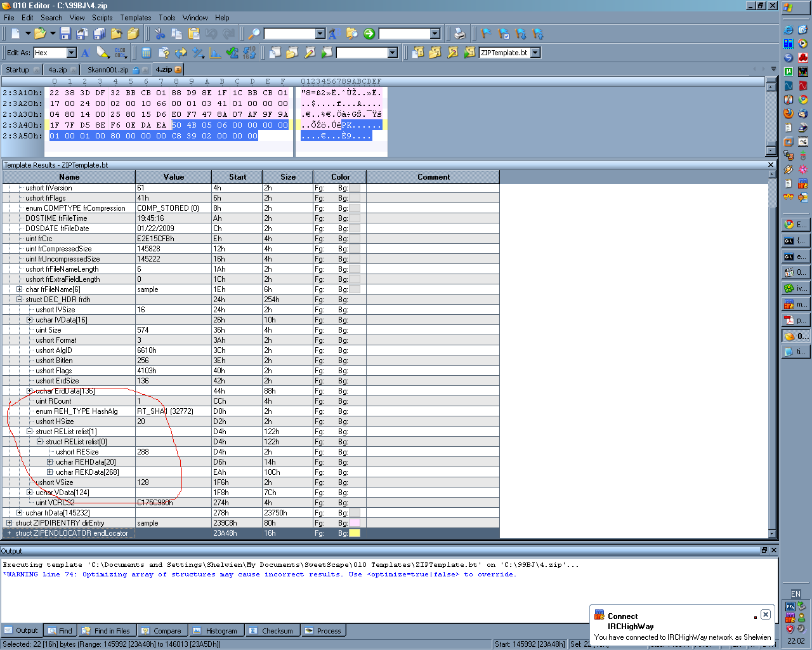Click the Print icon in toolbar
The height and width of the screenshot is (650, 812).
click(x=460, y=34)
